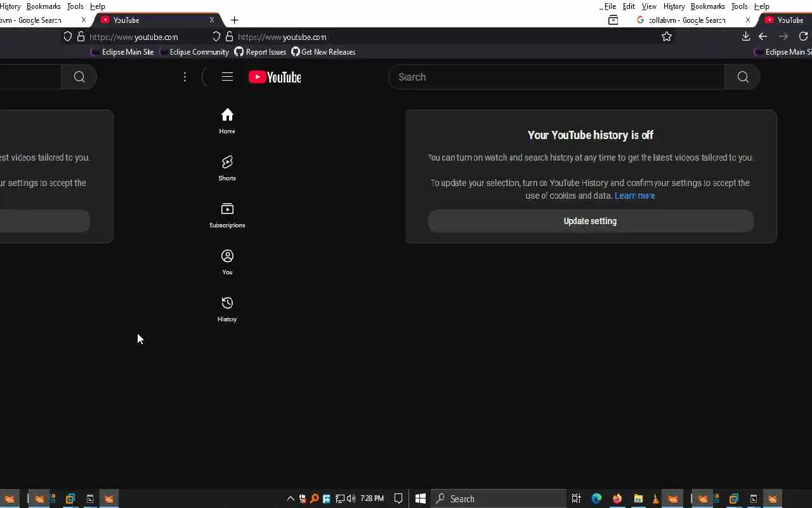Go to Home in YouTube sidebar
Image resolution: width=812 pixels, height=508 pixels.
click(227, 121)
